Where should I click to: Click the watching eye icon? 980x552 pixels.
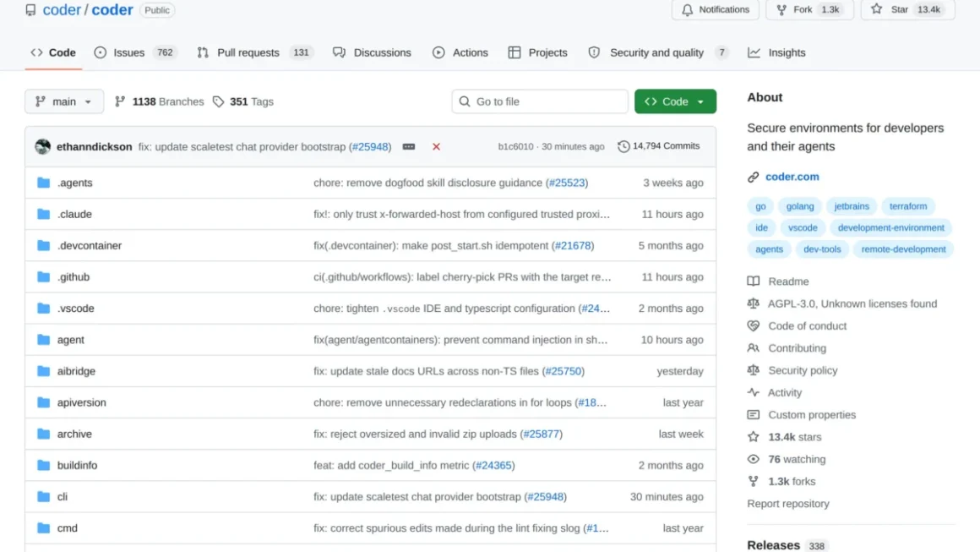(x=753, y=459)
